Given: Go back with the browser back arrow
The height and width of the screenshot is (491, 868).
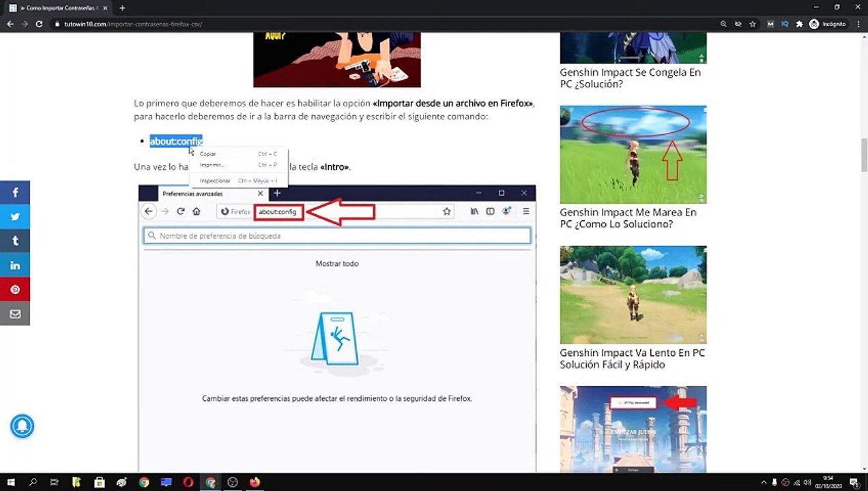Looking at the screenshot, I should tap(10, 24).
